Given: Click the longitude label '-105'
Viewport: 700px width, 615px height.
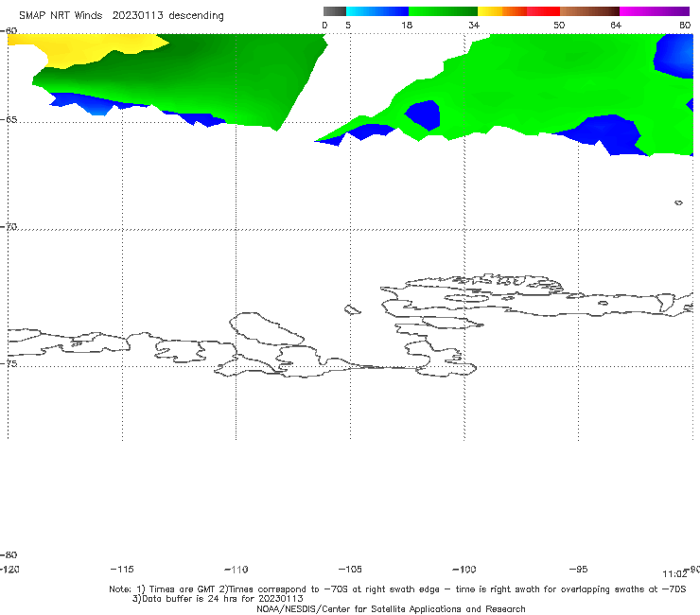Looking at the screenshot, I should (x=350, y=570).
